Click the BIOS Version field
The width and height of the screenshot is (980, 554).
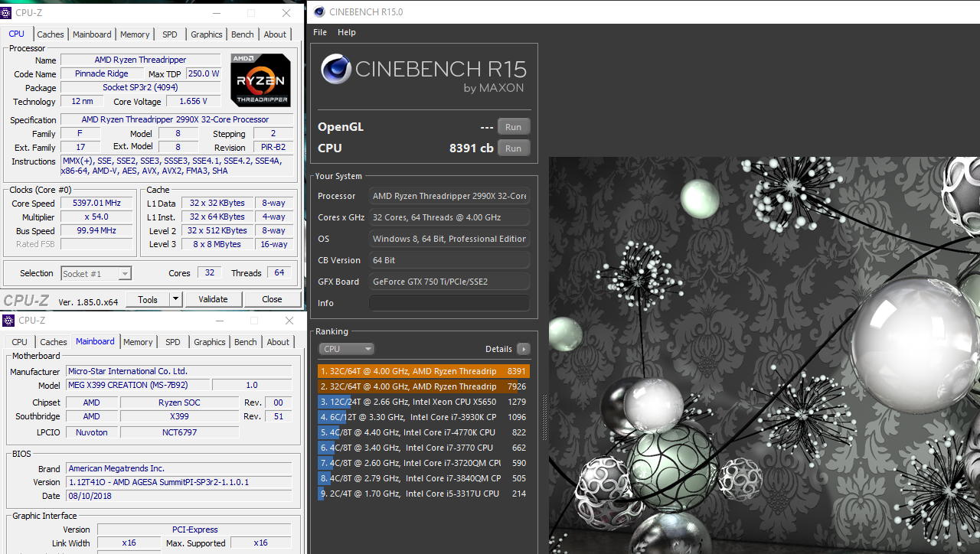(178, 482)
